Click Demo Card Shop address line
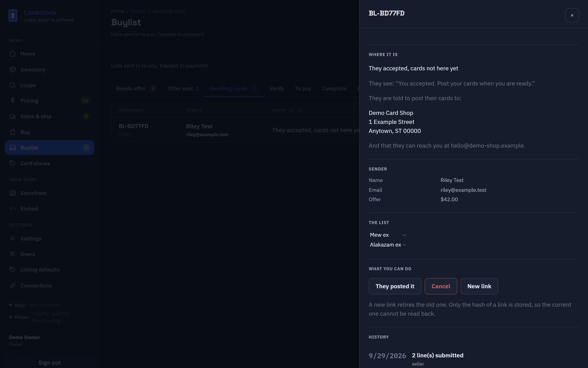This screenshot has height=368, width=588. click(391, 113)
